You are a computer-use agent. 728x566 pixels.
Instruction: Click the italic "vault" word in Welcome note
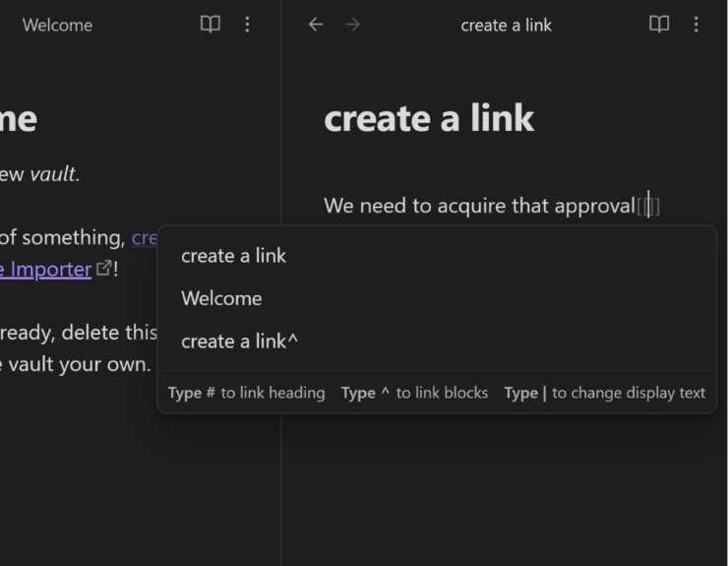pyautogui.click(x=53, y=174)
